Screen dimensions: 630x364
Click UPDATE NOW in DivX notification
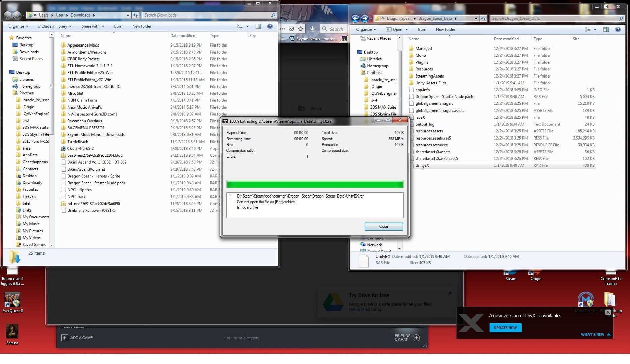click(505, 328)
